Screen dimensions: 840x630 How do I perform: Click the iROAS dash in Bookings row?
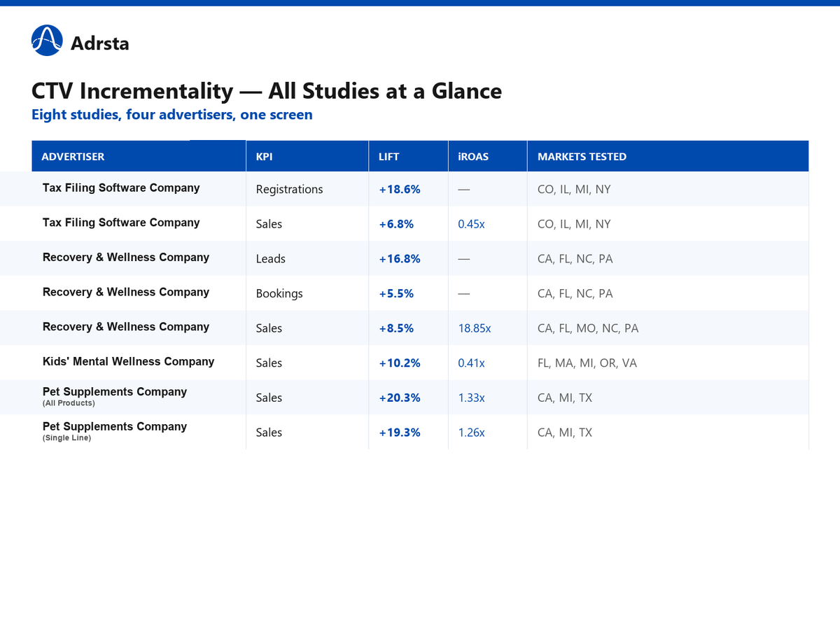pos(463,293)
